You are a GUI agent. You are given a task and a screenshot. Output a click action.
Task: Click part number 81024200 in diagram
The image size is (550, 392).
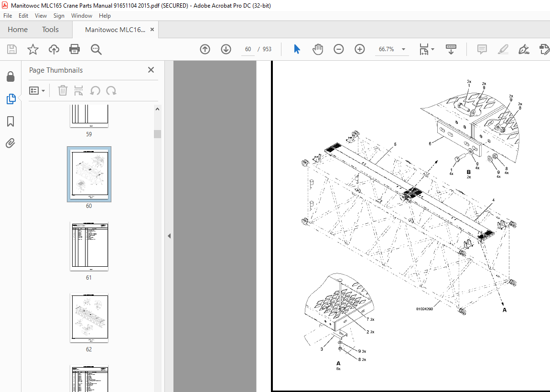(424, 309)
